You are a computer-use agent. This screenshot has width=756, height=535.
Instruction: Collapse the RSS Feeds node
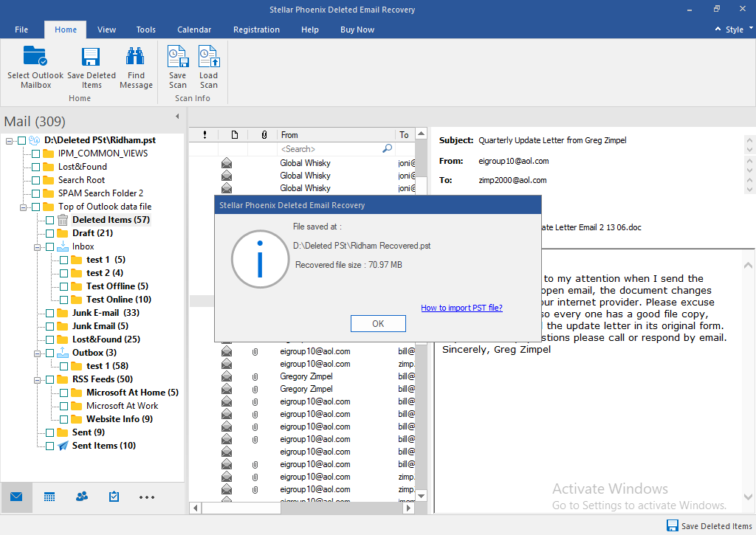pos(37,380)
